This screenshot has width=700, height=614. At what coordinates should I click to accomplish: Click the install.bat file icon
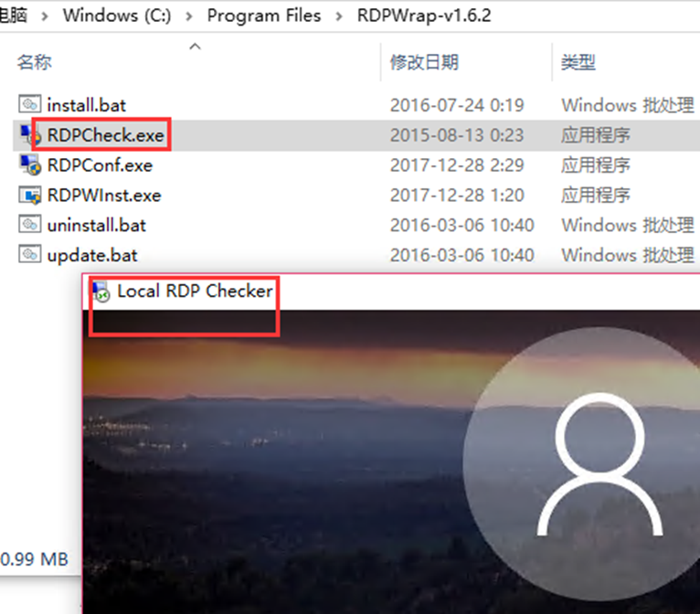30,104
